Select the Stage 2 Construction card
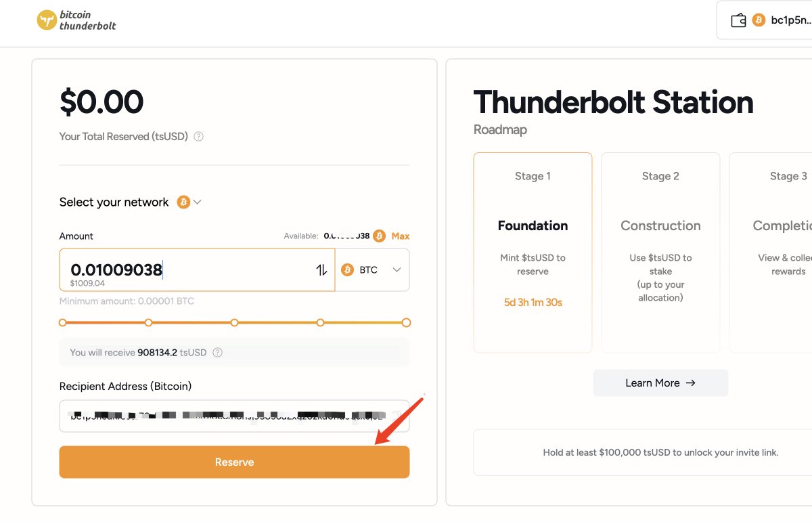The image size is (812, 522). (x=660, y=253)
